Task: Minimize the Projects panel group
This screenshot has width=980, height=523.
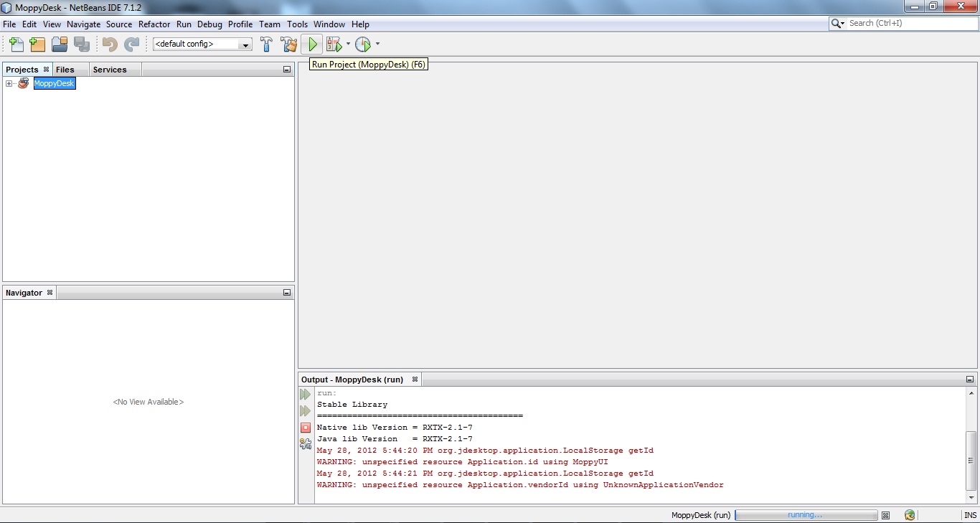Action: tap(287, 70)
